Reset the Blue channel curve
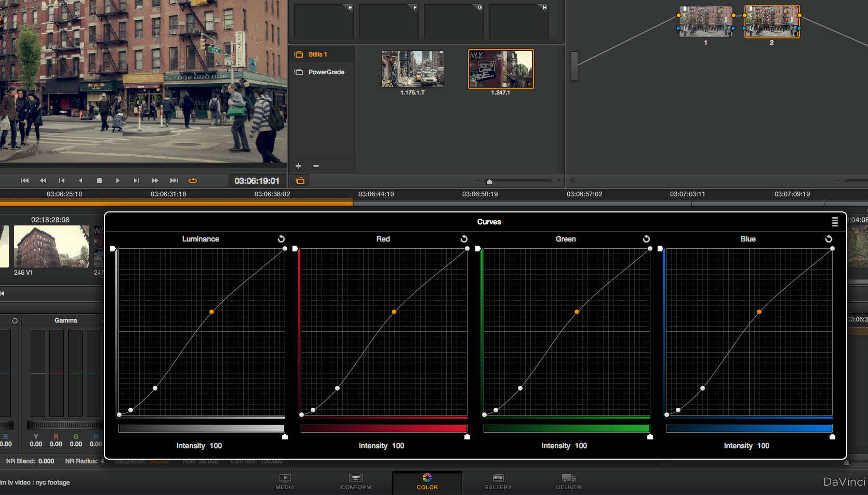 click(x=828, y=239)
